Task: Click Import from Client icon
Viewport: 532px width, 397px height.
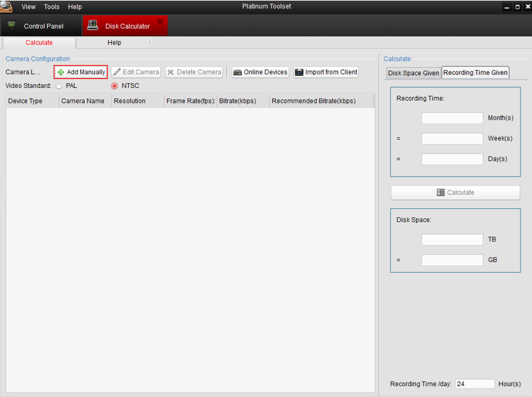Action: (299, 73)
